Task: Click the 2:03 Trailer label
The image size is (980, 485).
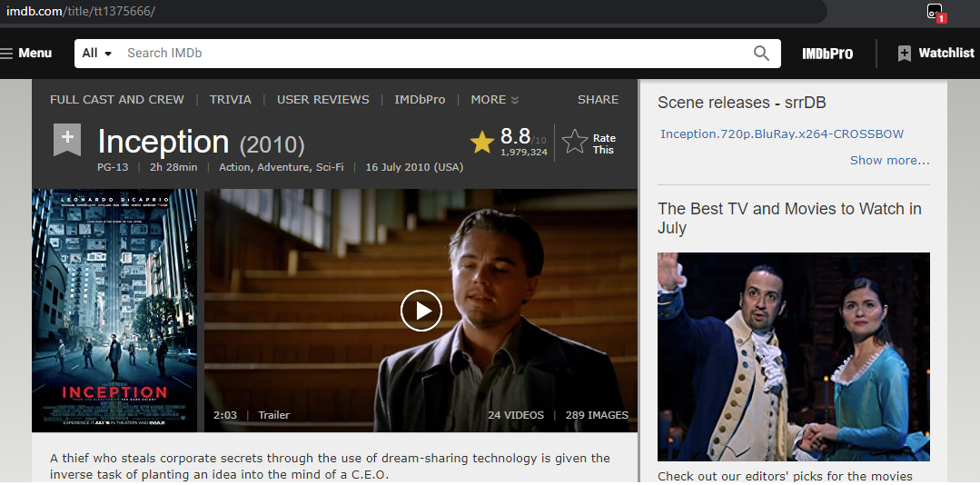Action: pyautogui.click(x=252, y=415)
